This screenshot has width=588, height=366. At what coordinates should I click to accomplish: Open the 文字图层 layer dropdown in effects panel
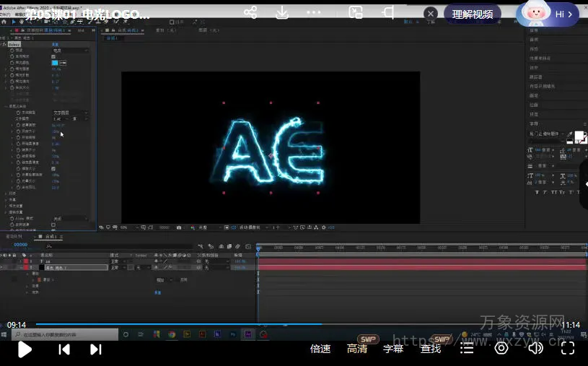(70, 113)
